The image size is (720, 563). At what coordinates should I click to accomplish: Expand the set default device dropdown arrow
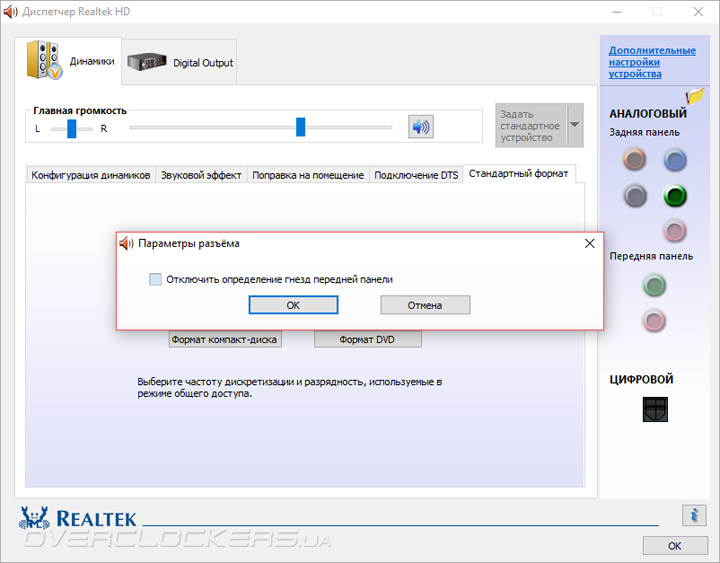574,125
